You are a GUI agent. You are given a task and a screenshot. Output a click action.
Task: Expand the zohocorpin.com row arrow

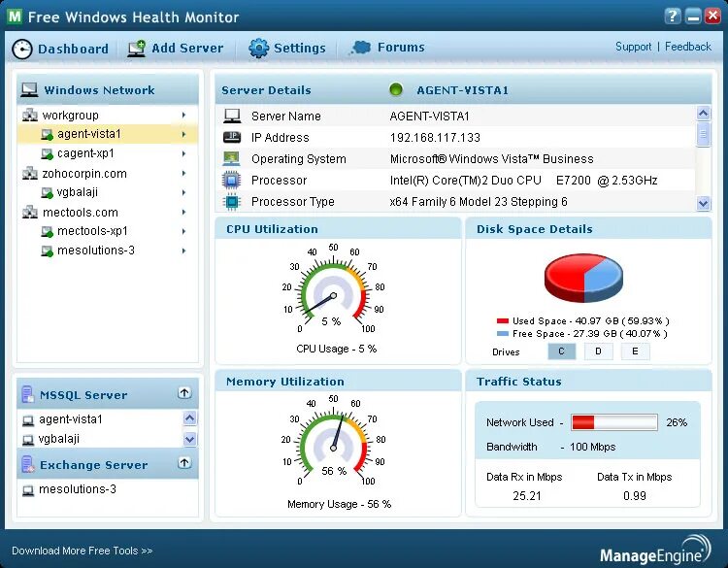tap(183, 173)
